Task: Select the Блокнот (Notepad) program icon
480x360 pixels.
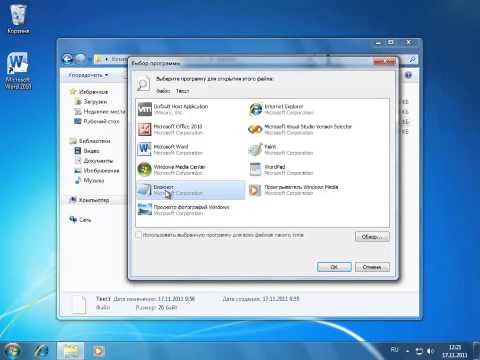Action: (145, 190)
